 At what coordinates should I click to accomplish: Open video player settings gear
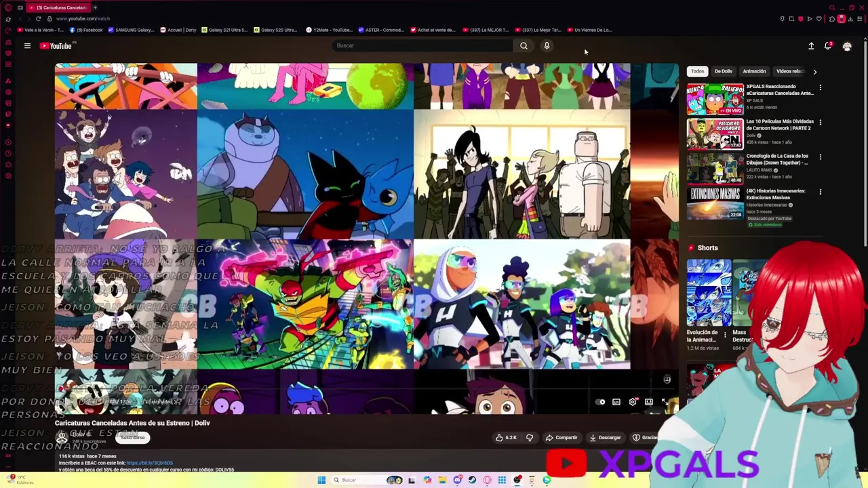coord(633,402)
